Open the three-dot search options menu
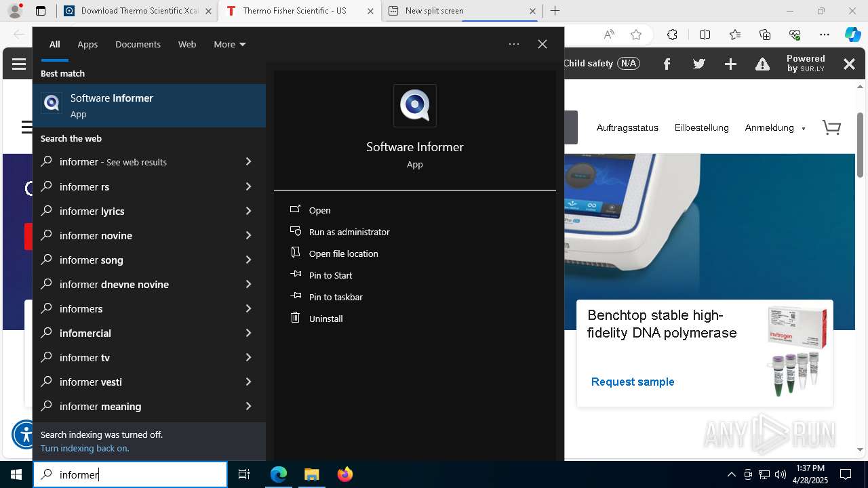Image resolution: width=868 pixels, height=488 pixels. point(514,44)
